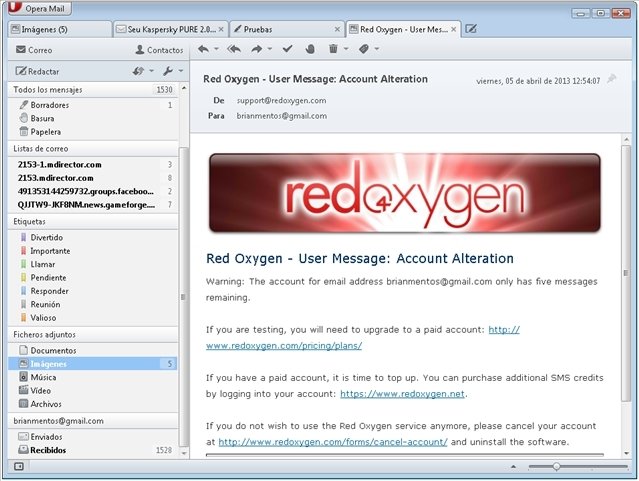The height and width of the screenshot is (481, 639).
Task: Mark message as spam with hand icon
Action: tap(310, 49)
